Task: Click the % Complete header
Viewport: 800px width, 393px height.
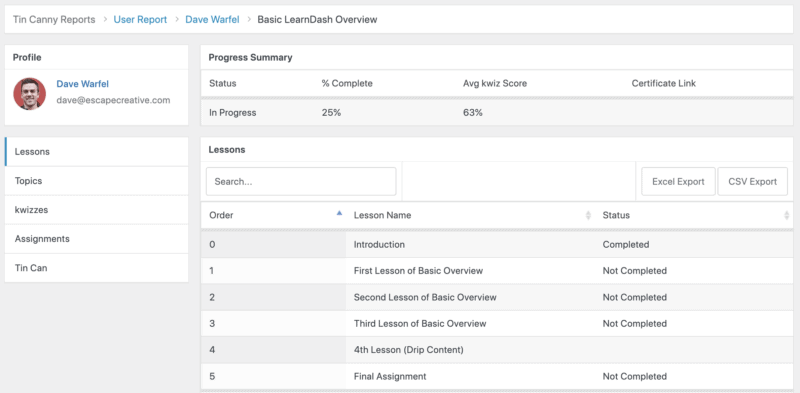Action: (347, 83)
